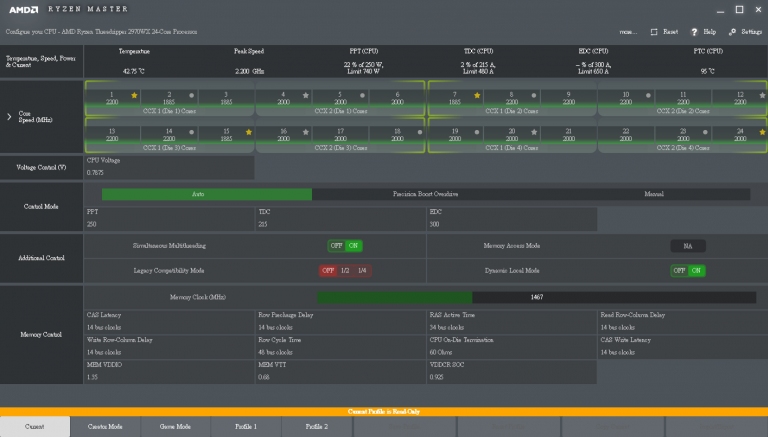Click core 22 speed cell
This screenshot has height=437, width=768.
pos(625,135)
